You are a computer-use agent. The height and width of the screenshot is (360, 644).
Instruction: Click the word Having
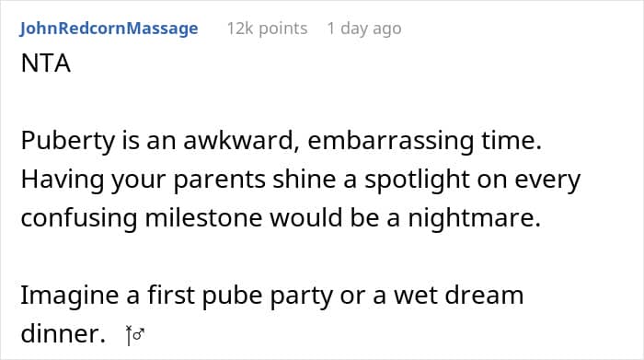tap(63, 180)
